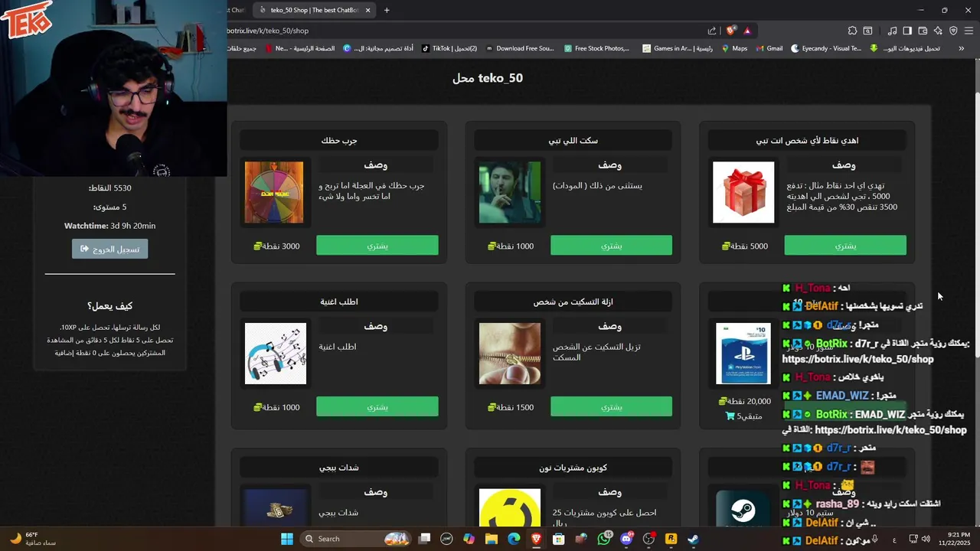Click the red gift box thumbnail

click(x=743, y=192)
